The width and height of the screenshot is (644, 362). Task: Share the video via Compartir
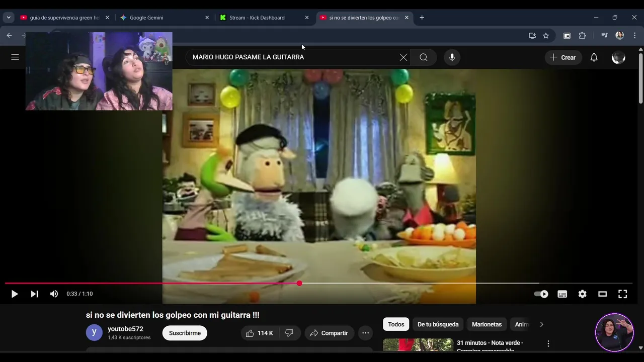[329, 333]
